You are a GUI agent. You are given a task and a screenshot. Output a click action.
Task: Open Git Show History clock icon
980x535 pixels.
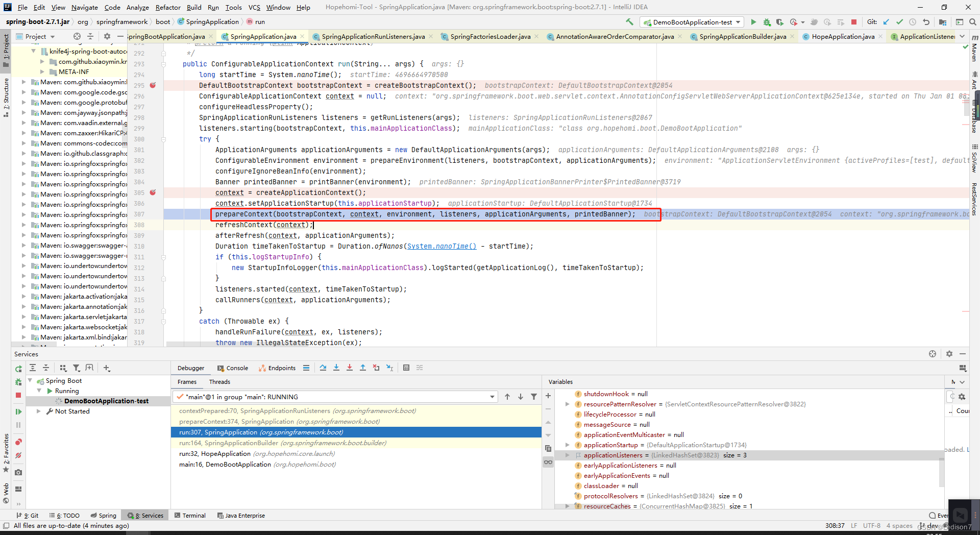913,22
